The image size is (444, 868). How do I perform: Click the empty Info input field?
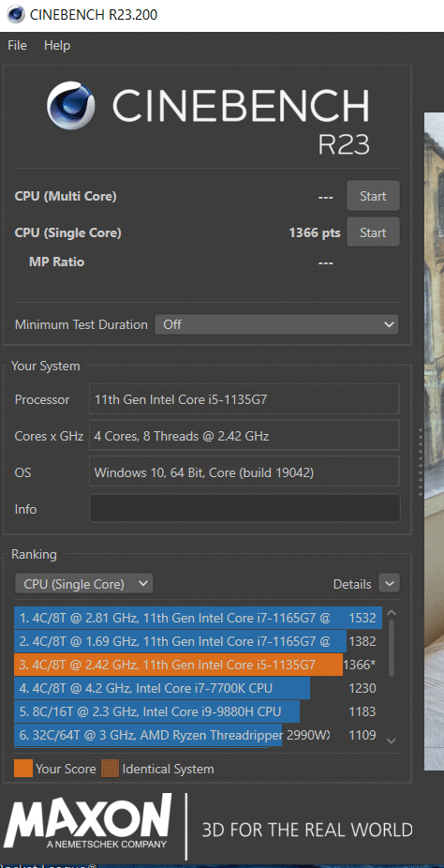[244, 508]
